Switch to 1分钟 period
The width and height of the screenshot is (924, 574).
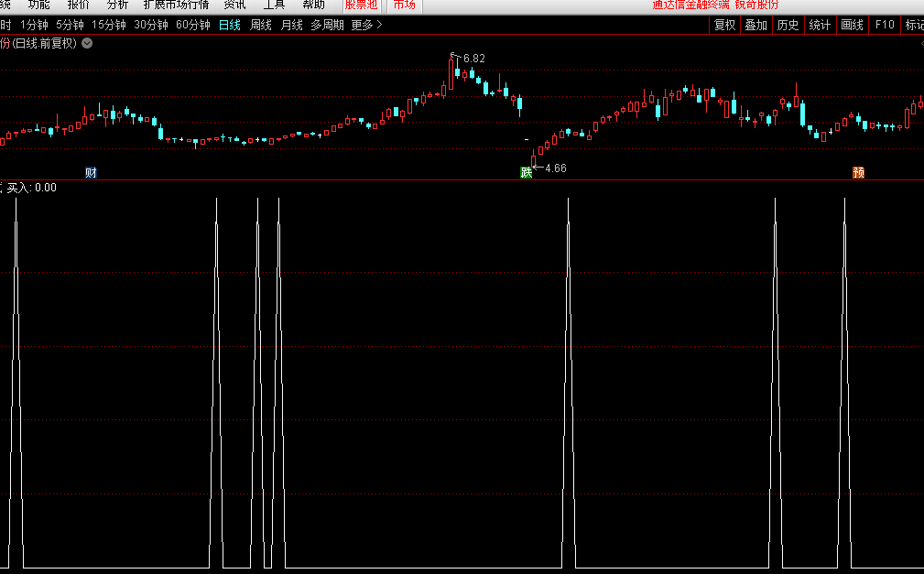coord(34,25)
